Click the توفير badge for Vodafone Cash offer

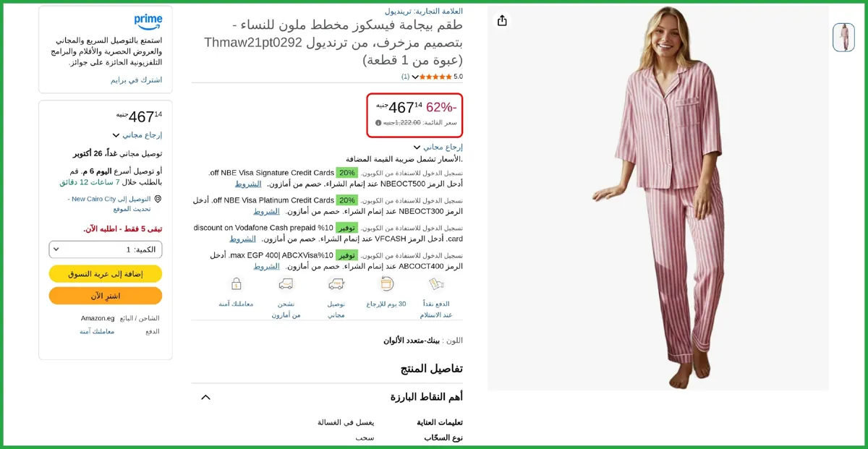click(347, 228)
